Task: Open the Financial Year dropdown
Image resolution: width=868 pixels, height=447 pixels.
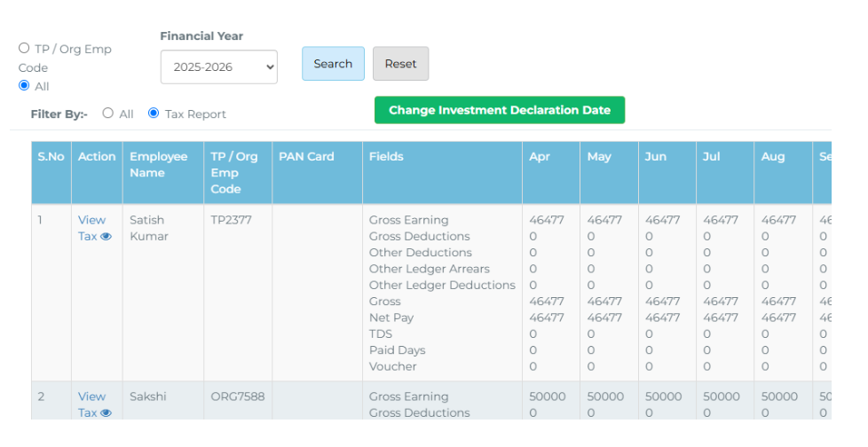Action: (218, 67)
